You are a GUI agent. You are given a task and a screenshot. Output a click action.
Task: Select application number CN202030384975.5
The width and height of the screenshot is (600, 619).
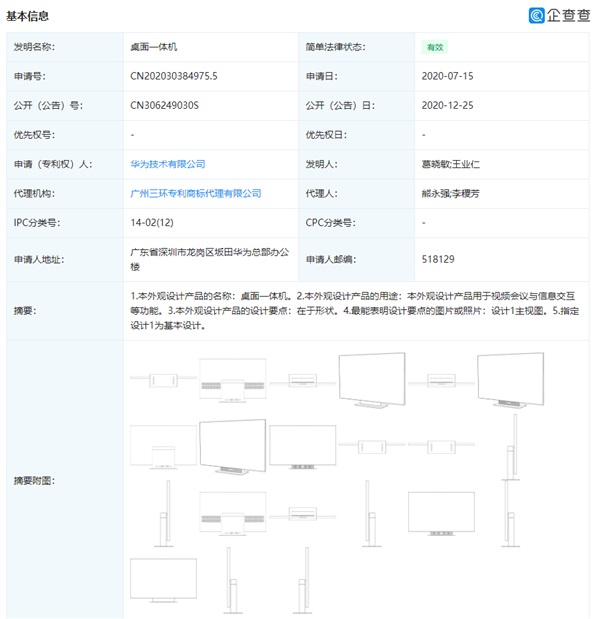click(174, 75)
